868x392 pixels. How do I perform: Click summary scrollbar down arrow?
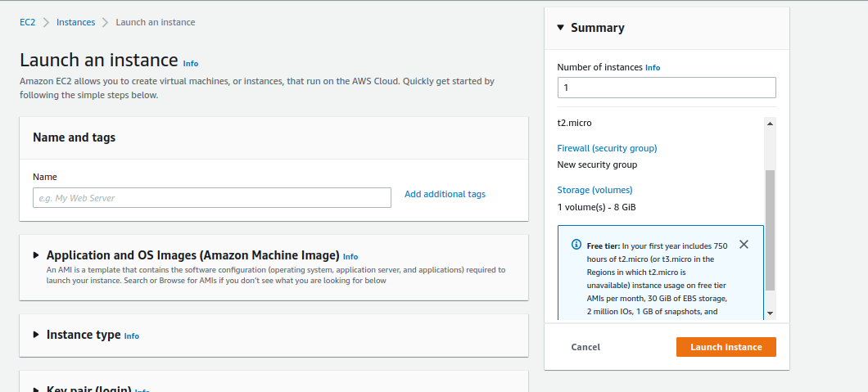(x=770, y=313)
